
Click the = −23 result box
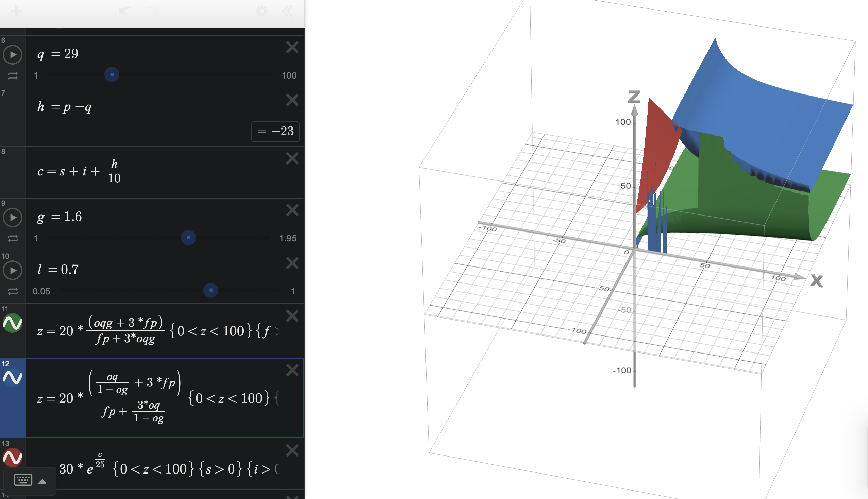click(x=276, y=131)
